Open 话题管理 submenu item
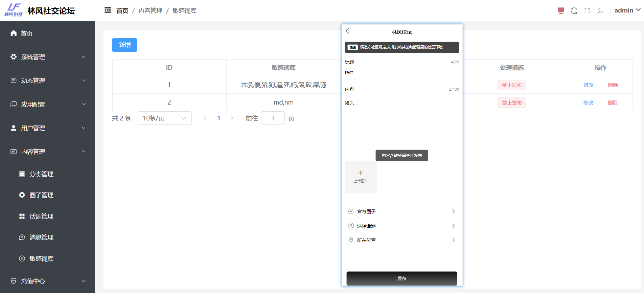This screenshot has width=644, height=293. point(47,216)
